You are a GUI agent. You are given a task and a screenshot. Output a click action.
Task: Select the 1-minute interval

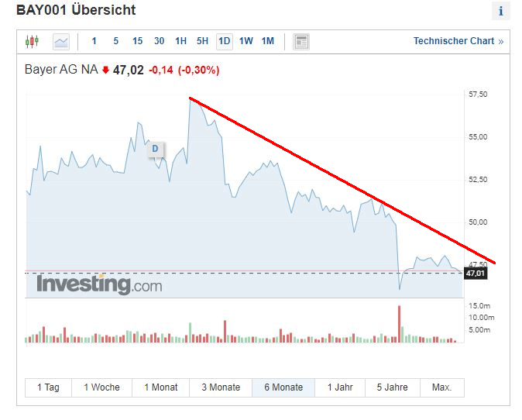point(94,41)
